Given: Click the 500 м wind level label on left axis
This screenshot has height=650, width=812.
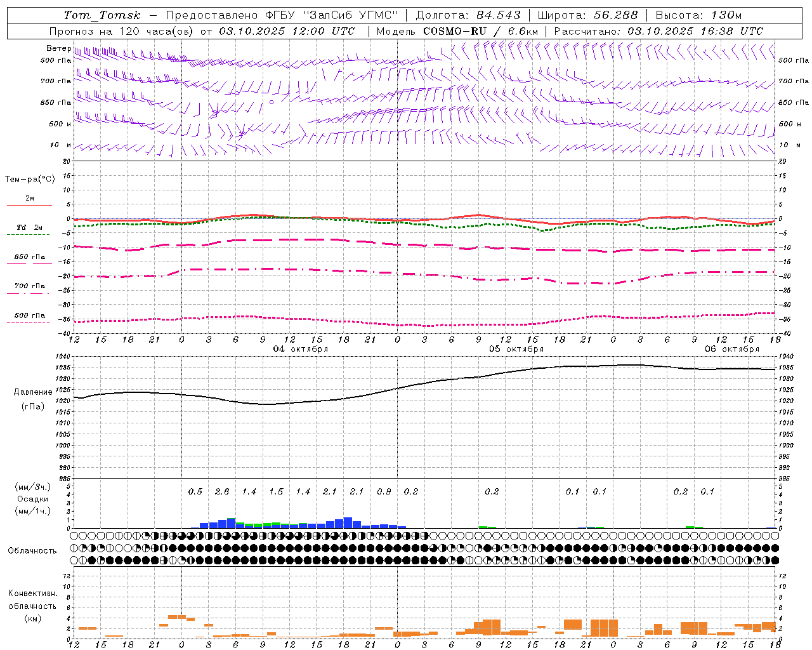Looking at the screenshot, I should pyautogui.click(x=60, y=124).
